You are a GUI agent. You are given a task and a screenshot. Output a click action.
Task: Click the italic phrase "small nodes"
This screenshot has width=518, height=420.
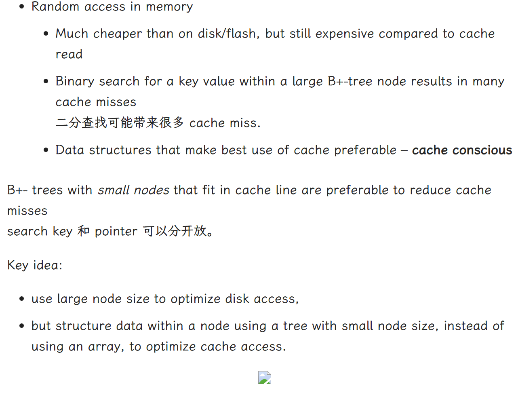pos(134,190)
